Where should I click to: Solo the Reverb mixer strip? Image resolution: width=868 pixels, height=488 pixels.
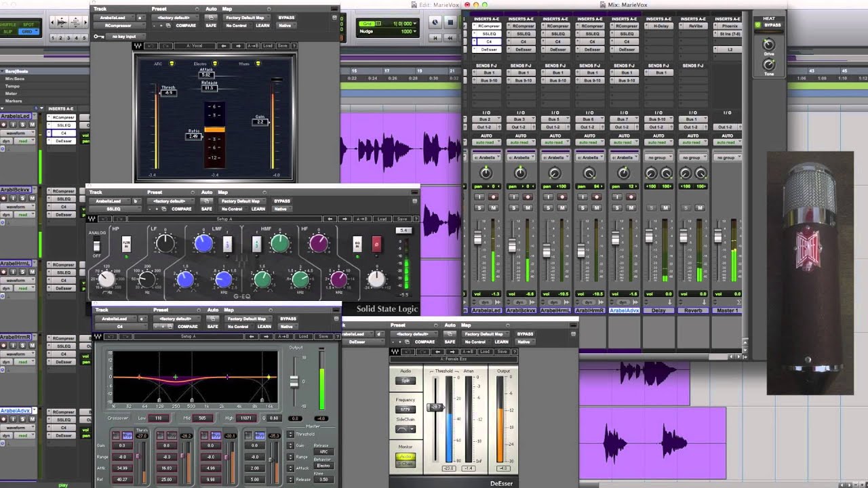click(x=685, y=207)
